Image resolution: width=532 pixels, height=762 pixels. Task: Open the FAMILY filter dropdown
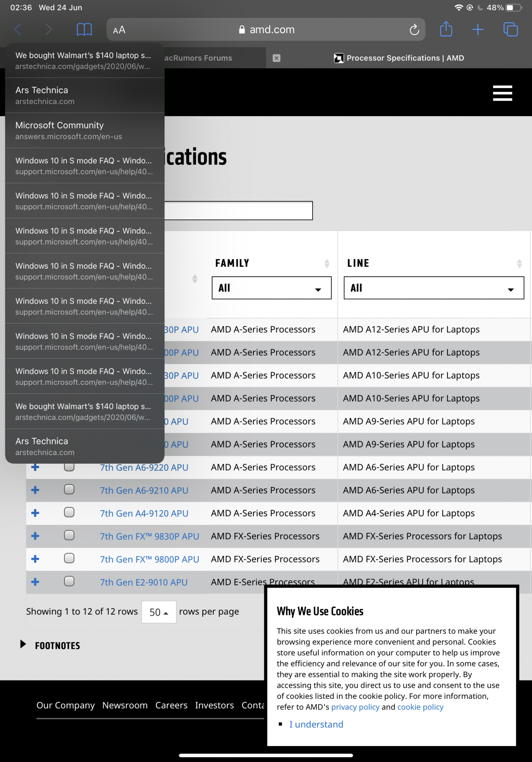(272, 288)
